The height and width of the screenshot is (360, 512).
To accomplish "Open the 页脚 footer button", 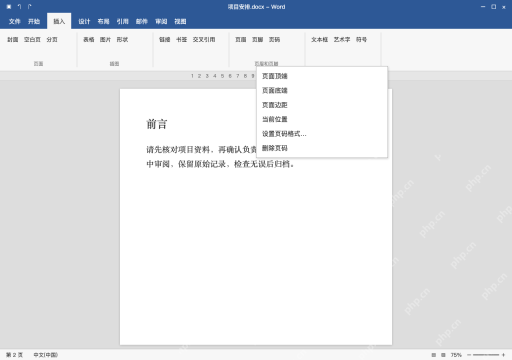I will [x=257, y=40].
